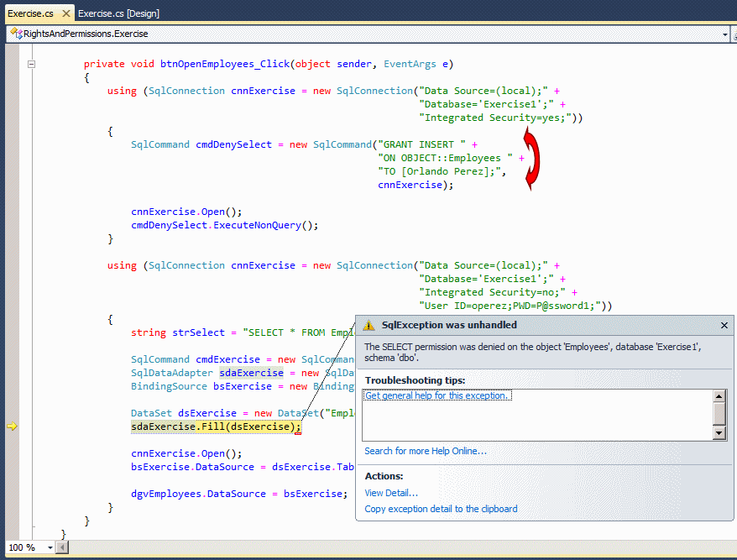This screenshot has width=737, height=560.
Task: Click the highlighted sdaExercise variable declaration
Action: click(252, 373)
